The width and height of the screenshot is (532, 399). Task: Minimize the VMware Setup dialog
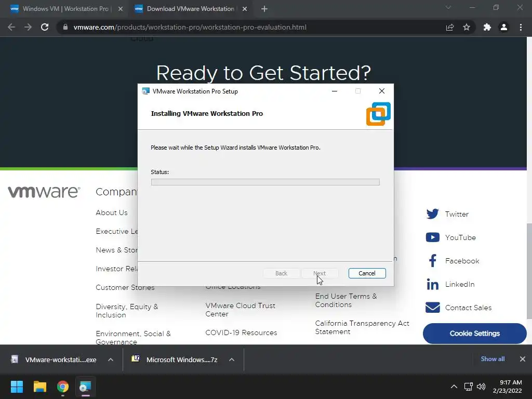335,91
